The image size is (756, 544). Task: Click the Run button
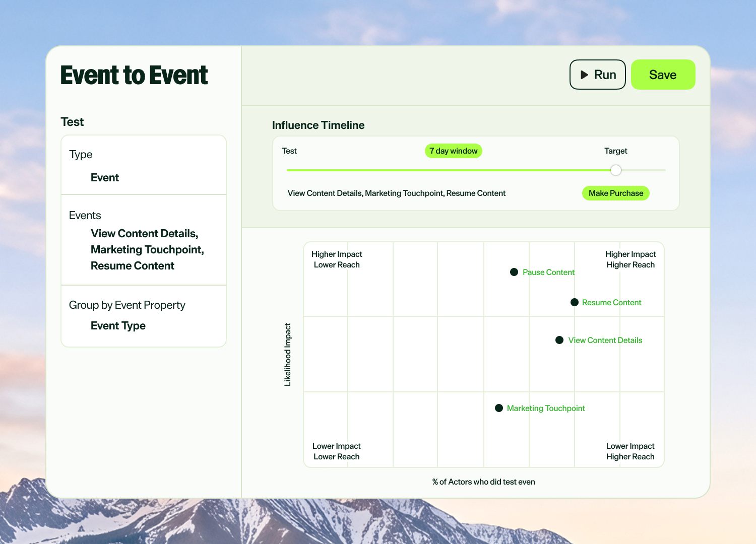click(x=598, y=75)
